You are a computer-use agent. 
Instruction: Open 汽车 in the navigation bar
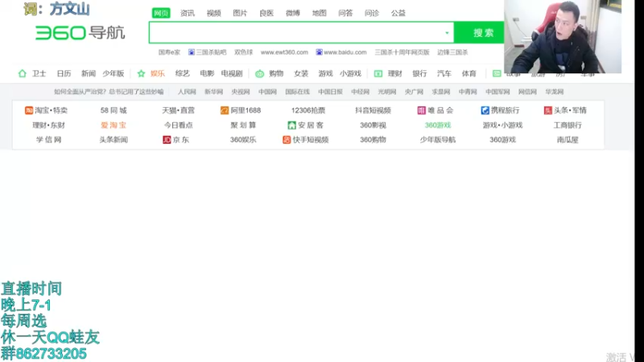pyautogui.click(x=444, y=73)
